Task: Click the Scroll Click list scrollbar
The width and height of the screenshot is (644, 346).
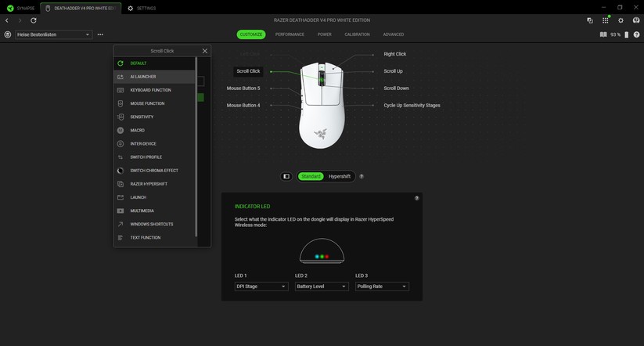Action: [x=196, y=147]
